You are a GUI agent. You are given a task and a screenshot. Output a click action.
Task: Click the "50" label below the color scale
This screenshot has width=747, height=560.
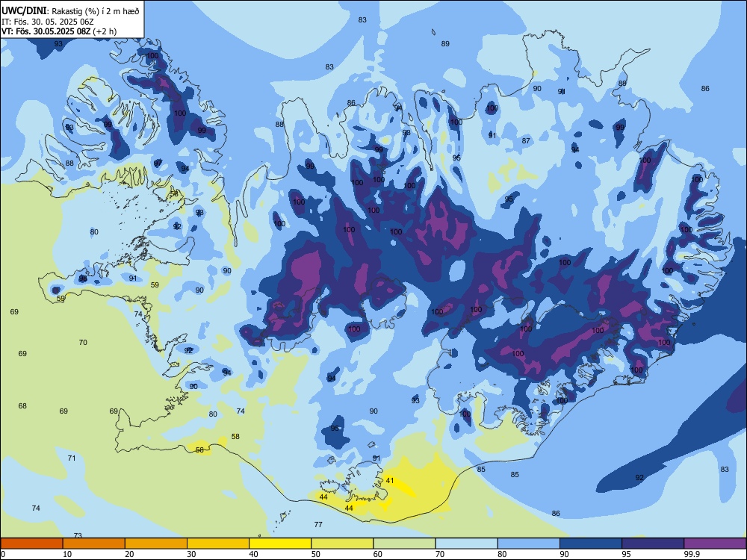316,554
